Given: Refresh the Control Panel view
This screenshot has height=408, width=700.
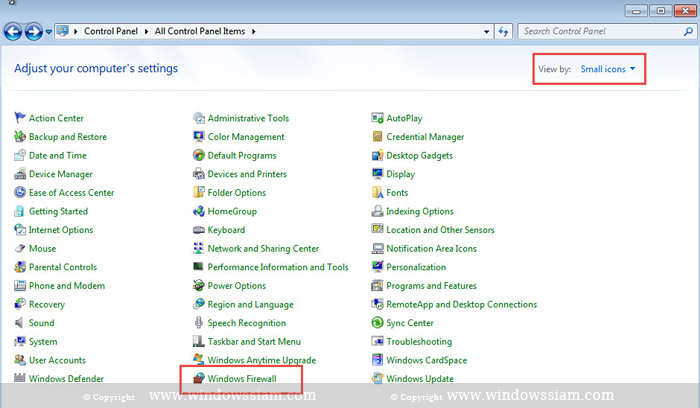Looking at the screenshot, I should (x=504, y=32).
